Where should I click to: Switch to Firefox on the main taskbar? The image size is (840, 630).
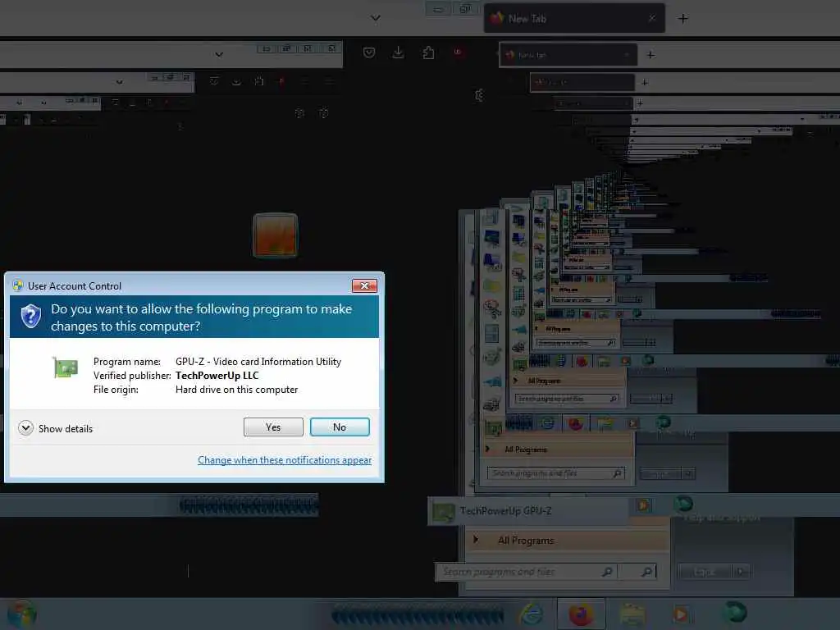tap(582, 614)
